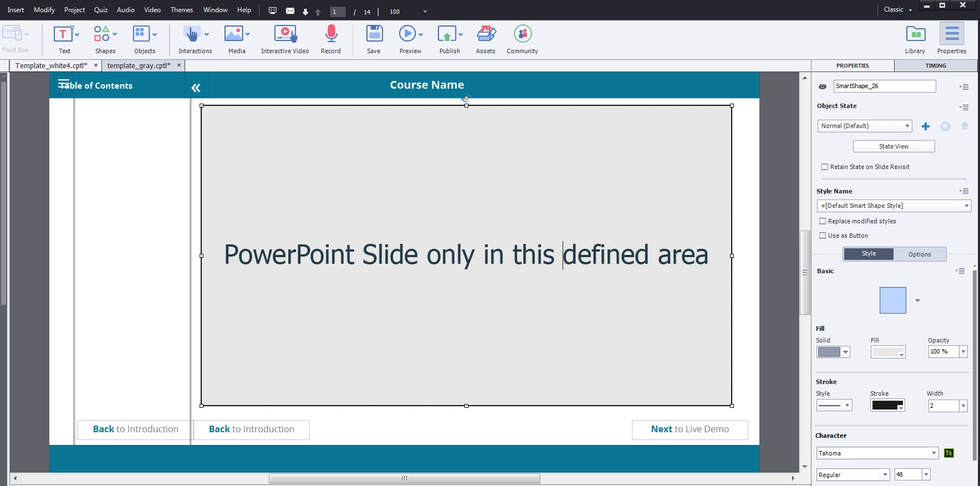Open the Assets panel
980x486 pixels.
(x=486, y=39)
